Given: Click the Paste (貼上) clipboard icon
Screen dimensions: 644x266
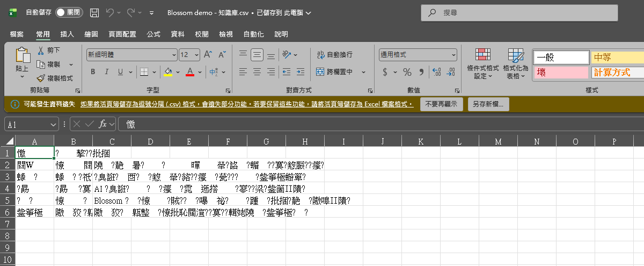Looking at the screenshot, I should coord(23,55).
